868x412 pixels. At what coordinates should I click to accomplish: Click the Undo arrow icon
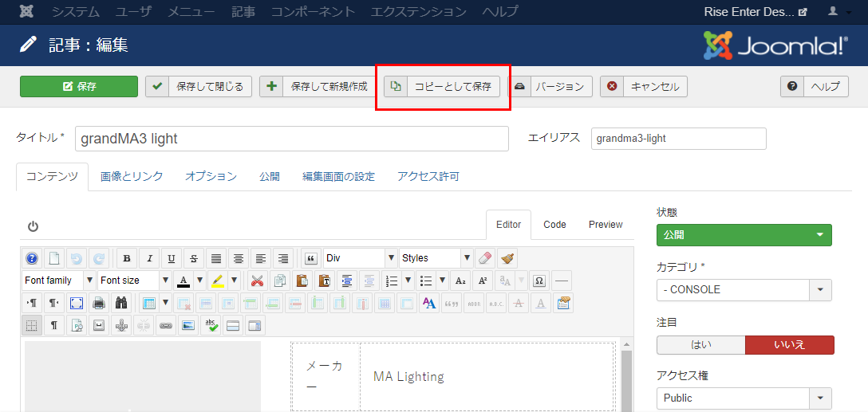click(77, 258)
